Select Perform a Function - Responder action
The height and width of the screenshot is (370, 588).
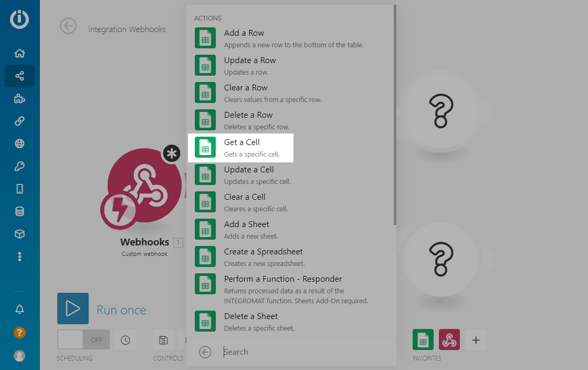[282, 284]
